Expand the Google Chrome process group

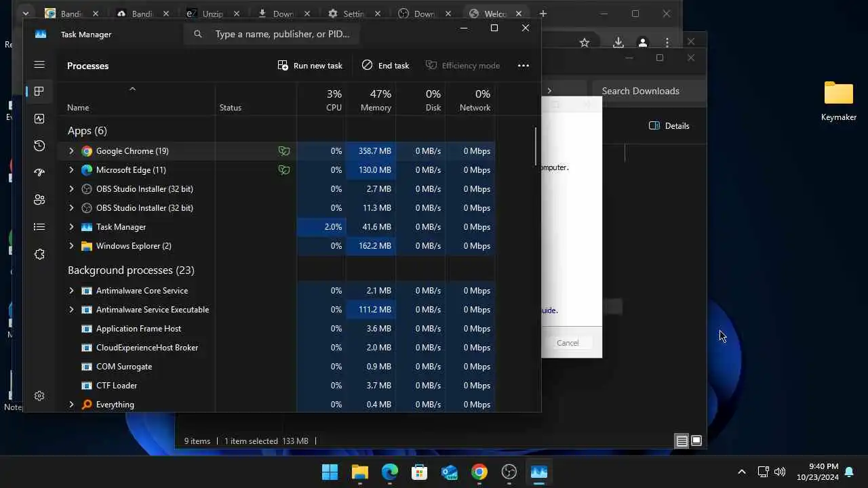coord(71,151)
